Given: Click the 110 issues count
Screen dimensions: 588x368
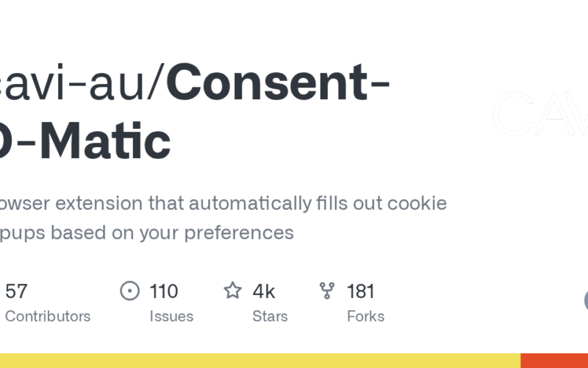Looking at the screenshot, I should 163,291.
